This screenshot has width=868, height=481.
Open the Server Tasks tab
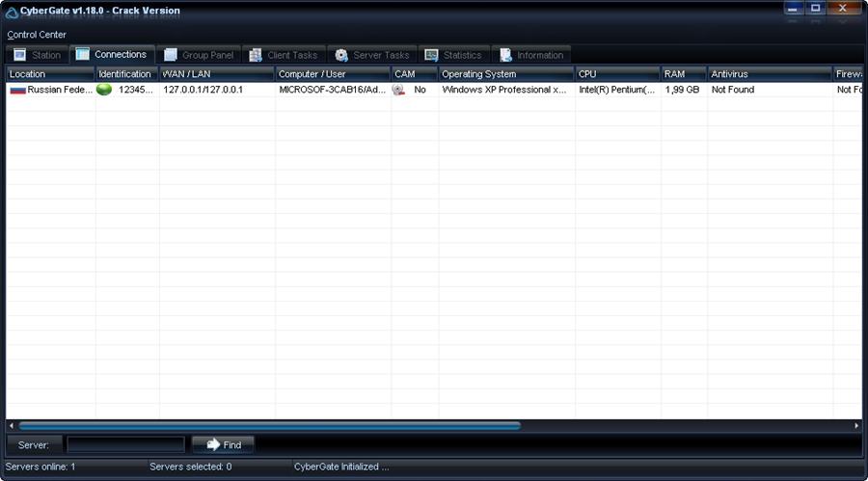click(372, 55)
